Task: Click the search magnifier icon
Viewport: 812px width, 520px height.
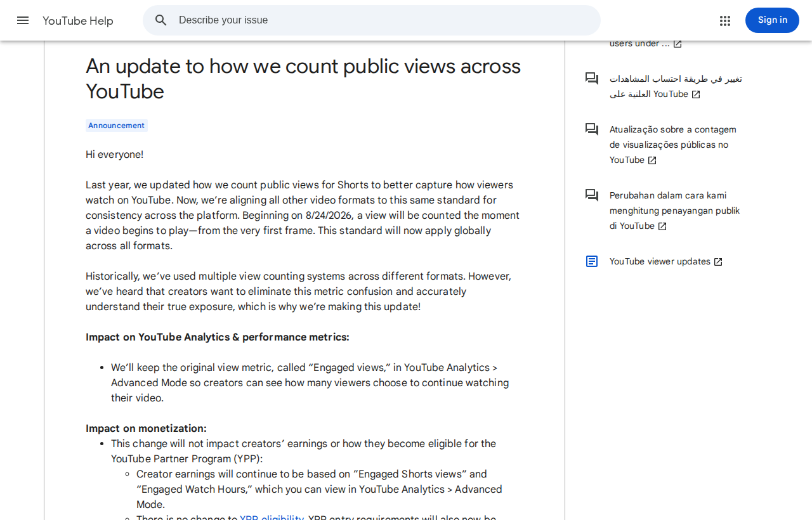Action: tap(161, 20)
